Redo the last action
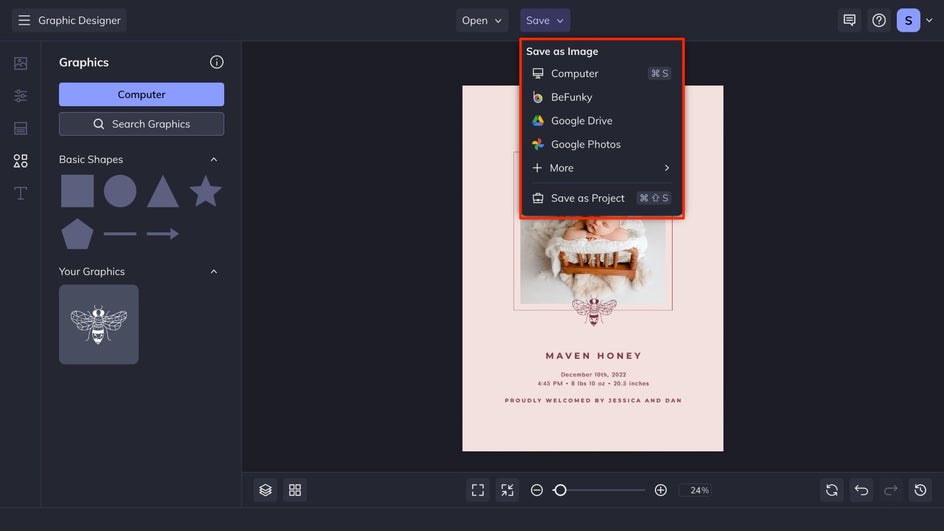This screenshot has height=531, width=944. coord(891,490)
